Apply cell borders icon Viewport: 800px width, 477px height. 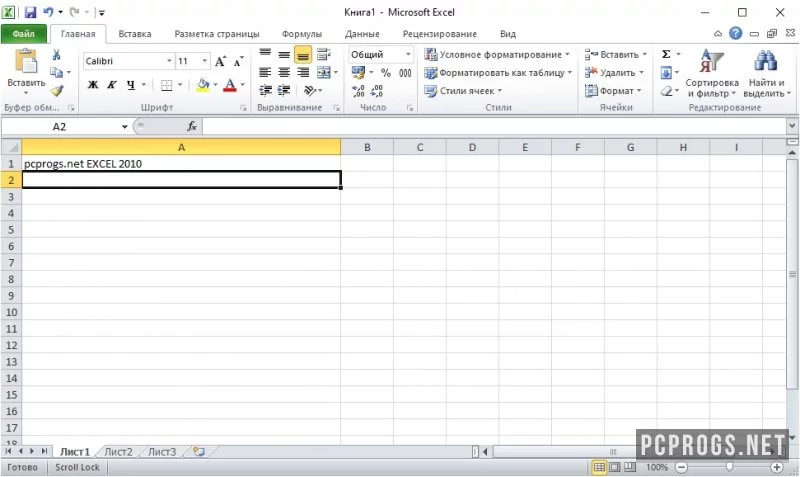(166, 85)
